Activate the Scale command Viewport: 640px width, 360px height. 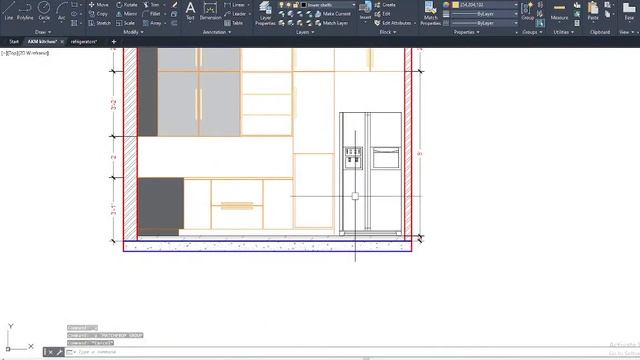coord(125,23)
